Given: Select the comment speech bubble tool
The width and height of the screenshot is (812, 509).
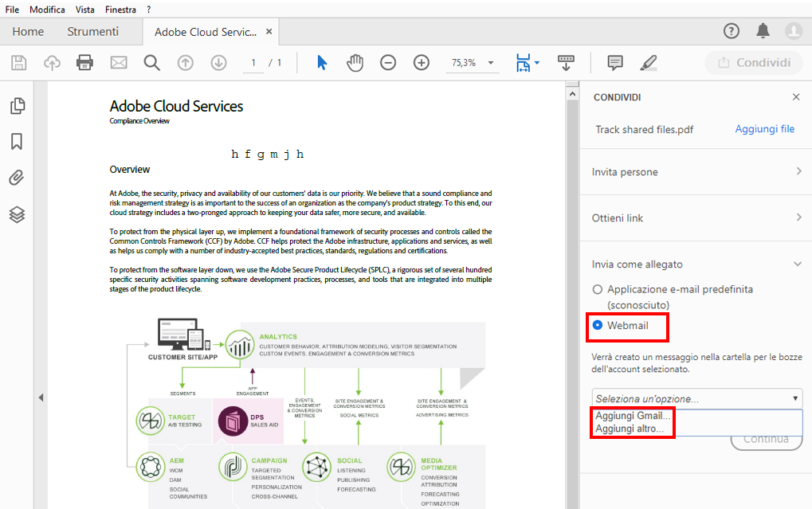Looking at the screenshot, I should pyautogui.click(x=614, y=62).
